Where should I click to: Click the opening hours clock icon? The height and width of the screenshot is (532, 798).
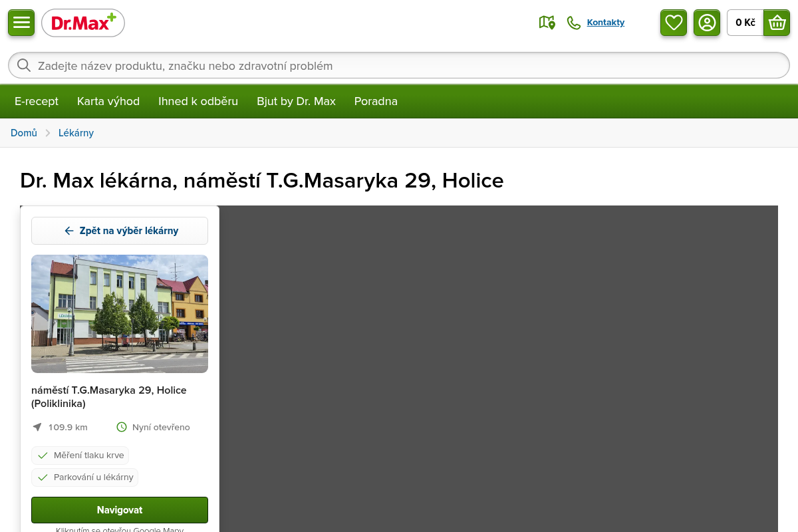pyautogui.click(x=122, y=427)
